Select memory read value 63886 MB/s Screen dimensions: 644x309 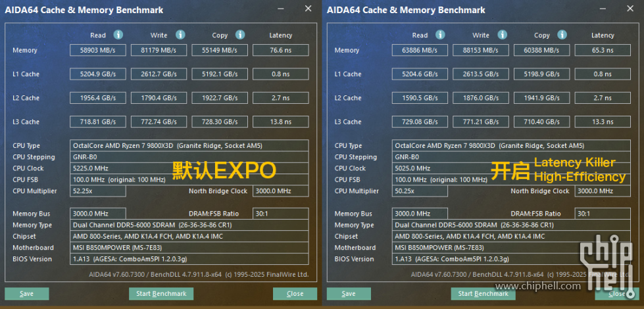[420, 51]
